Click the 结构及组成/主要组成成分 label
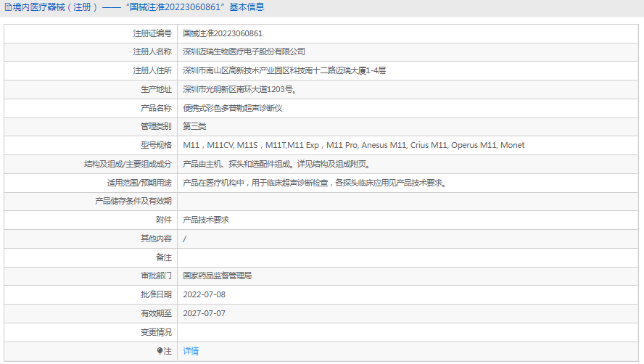The width and height of the screenshot is (644, 364). [x=128, y=165]
